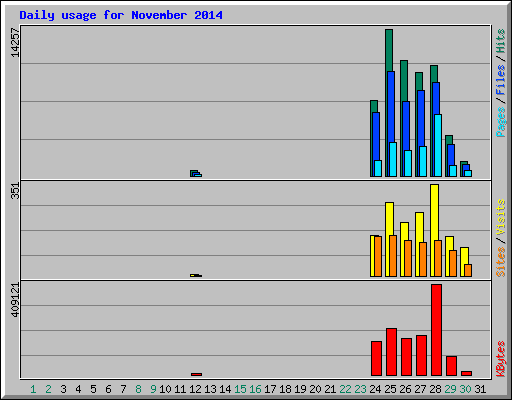Image resolution: width=512 pixels, height=400 pixels.
Task: Click day 13 on the x-axis
Action: [x=210, y=389]
